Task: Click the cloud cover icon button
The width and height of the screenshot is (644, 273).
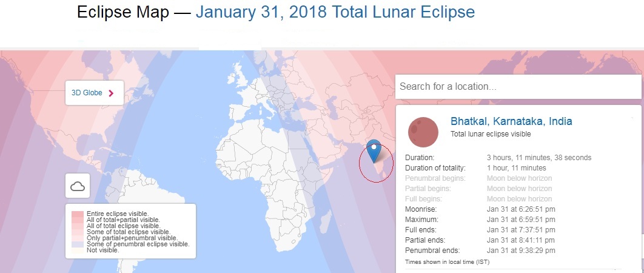Action: pos(78,186)
